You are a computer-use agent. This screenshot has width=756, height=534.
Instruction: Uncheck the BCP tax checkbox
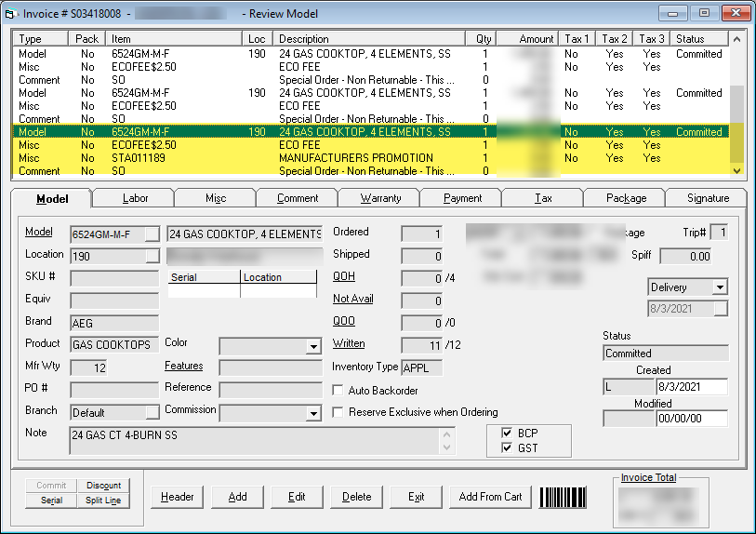(x=507, y=433)
